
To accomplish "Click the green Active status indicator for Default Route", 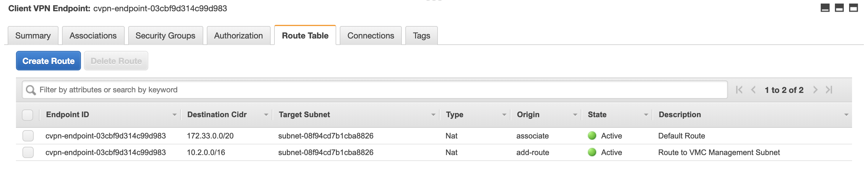I will [x=592, y=136].
